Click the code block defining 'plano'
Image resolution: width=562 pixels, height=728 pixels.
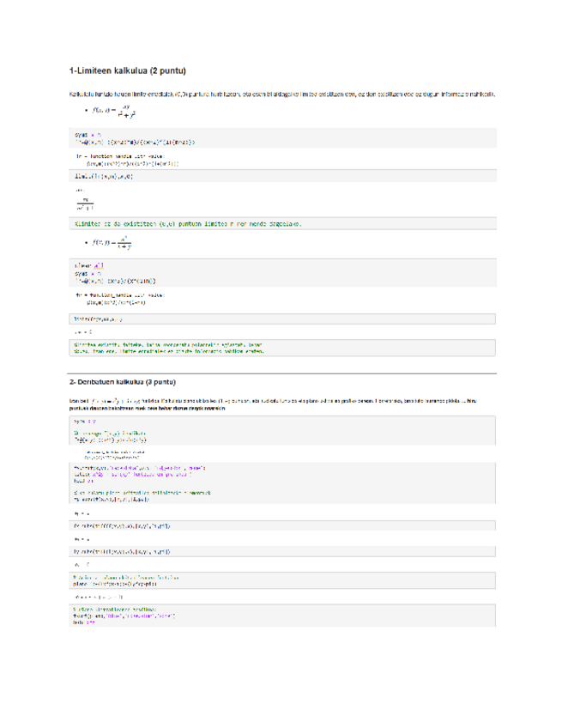129,581
